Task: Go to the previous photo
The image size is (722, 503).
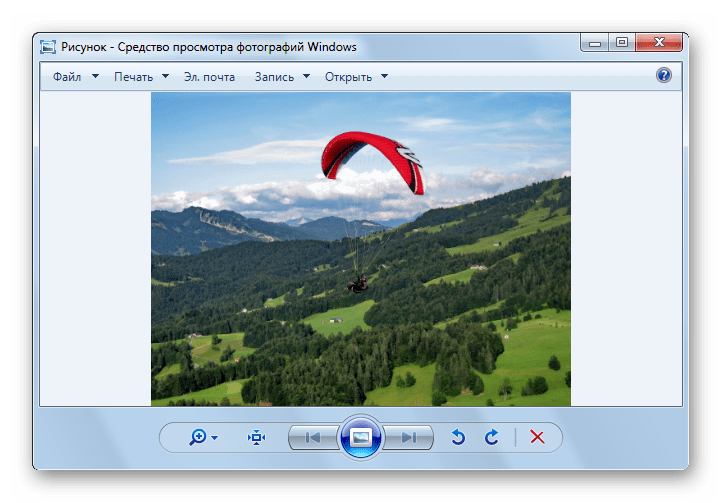Action: click(313, 437)
